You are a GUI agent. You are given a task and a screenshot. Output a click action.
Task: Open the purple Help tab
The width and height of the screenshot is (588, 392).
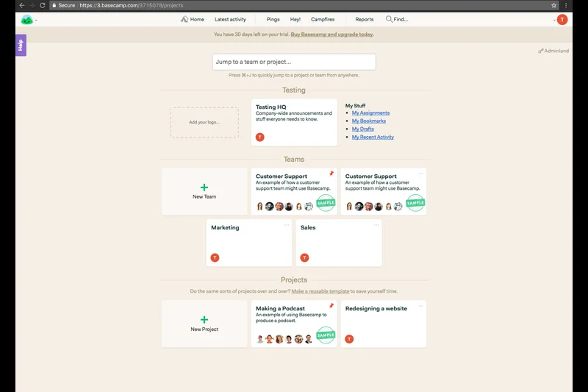point(21,45)
